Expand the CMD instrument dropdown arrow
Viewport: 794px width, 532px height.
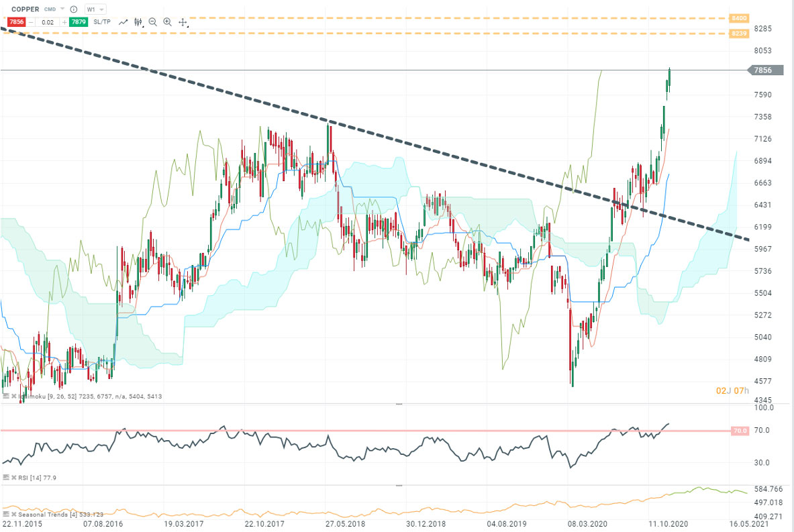[62, 9]
